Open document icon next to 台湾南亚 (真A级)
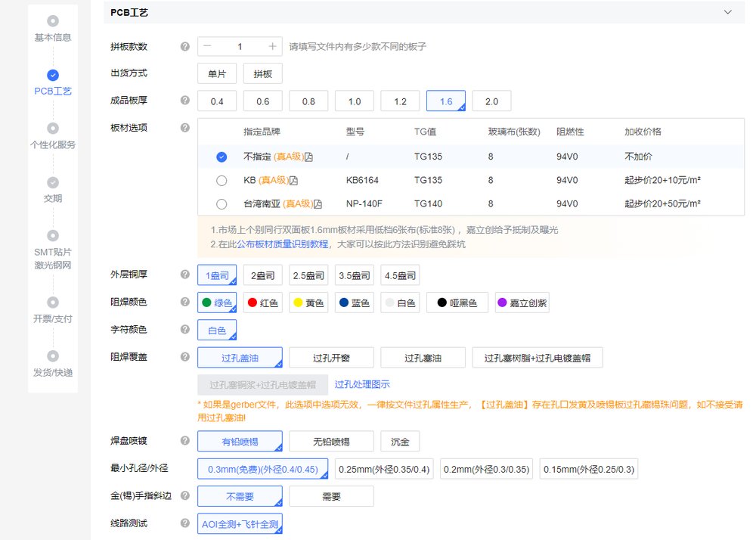The height and width of the screenshot is (540, 756). point(318,204)
